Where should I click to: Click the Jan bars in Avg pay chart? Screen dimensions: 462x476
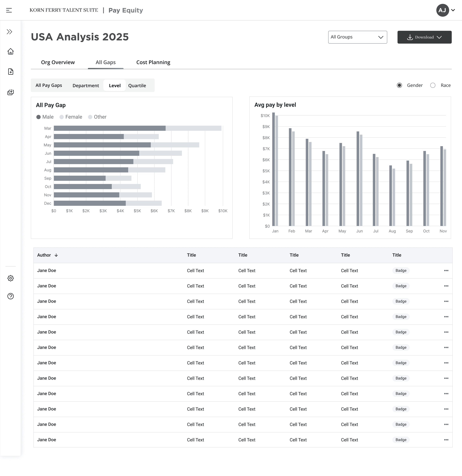[x=275, y=169]
